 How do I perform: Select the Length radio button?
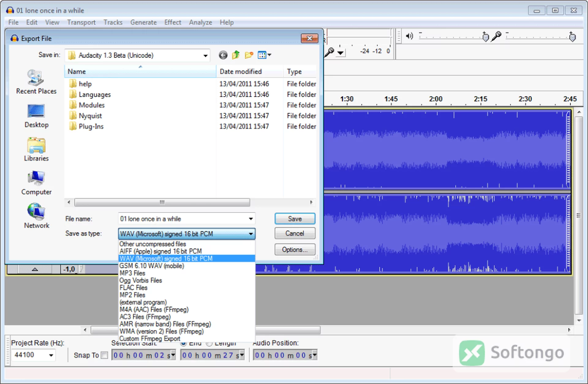point(209,344)
